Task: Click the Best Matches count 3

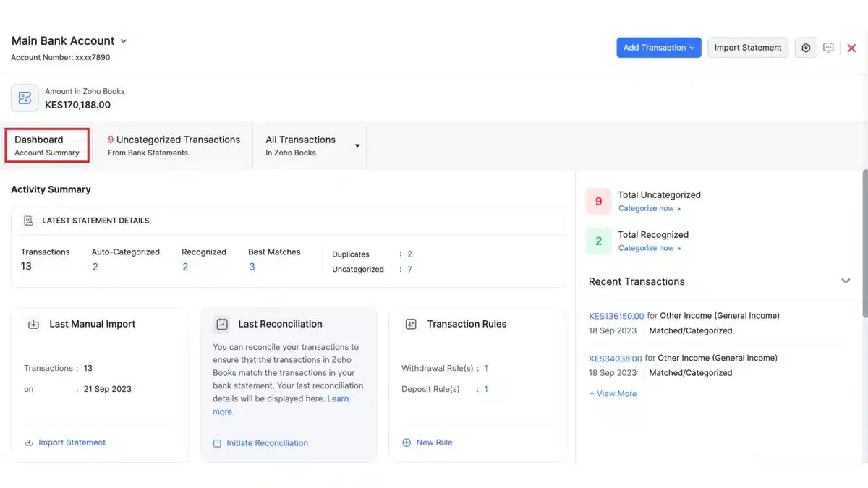Action: coord(252,267)
